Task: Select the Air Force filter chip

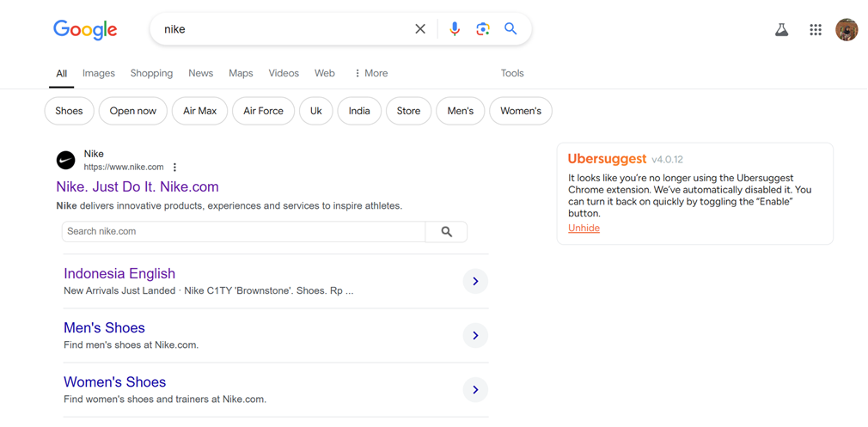Action: pos(264,111)
